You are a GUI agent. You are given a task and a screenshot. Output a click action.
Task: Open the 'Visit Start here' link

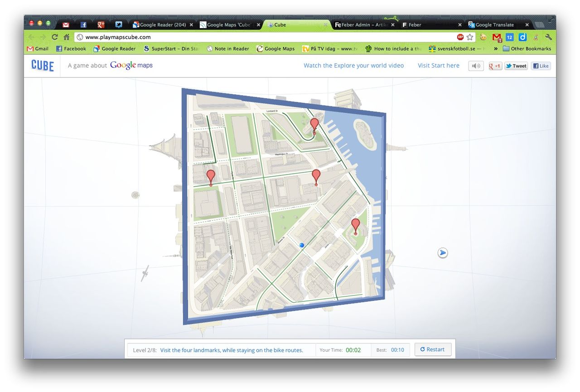click(x=439, y=66)
